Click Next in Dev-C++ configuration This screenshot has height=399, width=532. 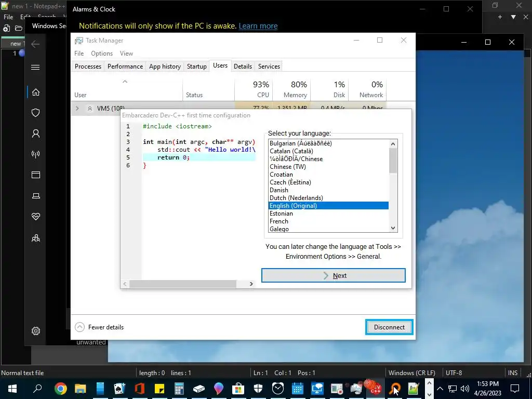[334, 275]
